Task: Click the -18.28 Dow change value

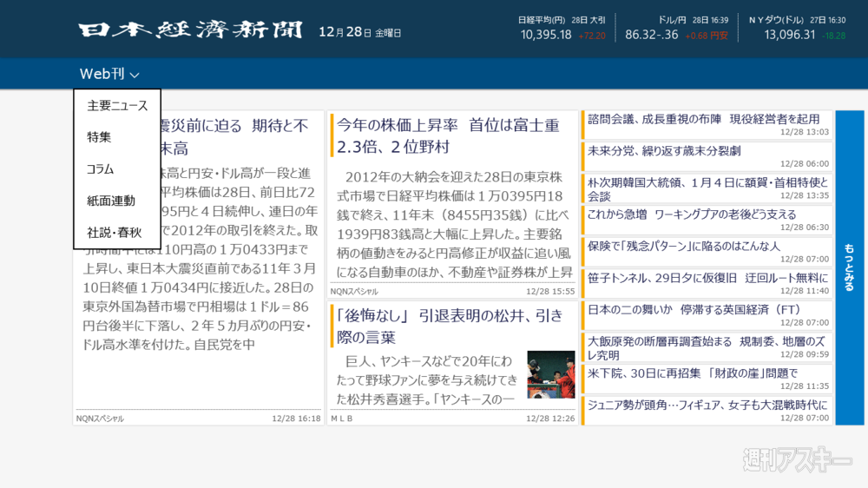Action: point(833,36)
